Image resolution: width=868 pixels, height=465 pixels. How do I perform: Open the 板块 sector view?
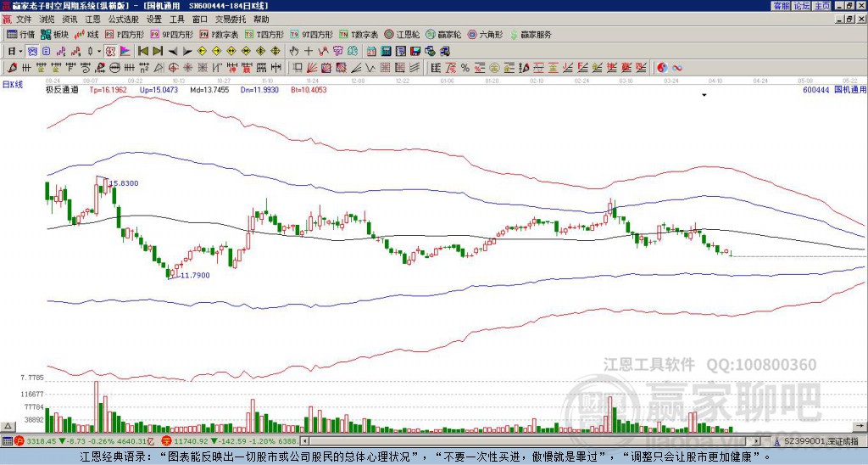point(54,34)
